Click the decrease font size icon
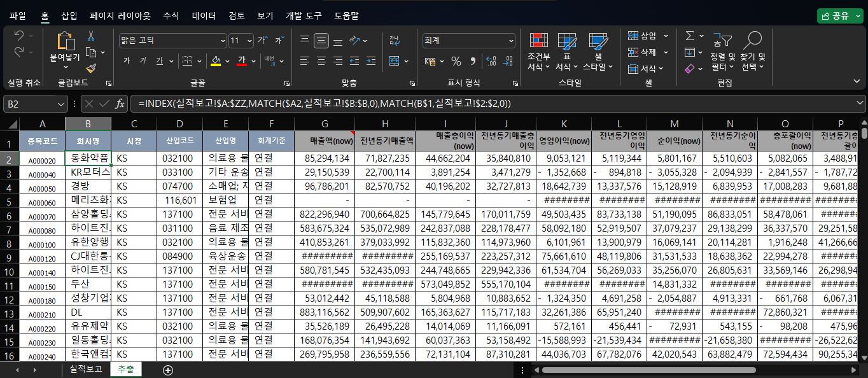 pos(279,40)
